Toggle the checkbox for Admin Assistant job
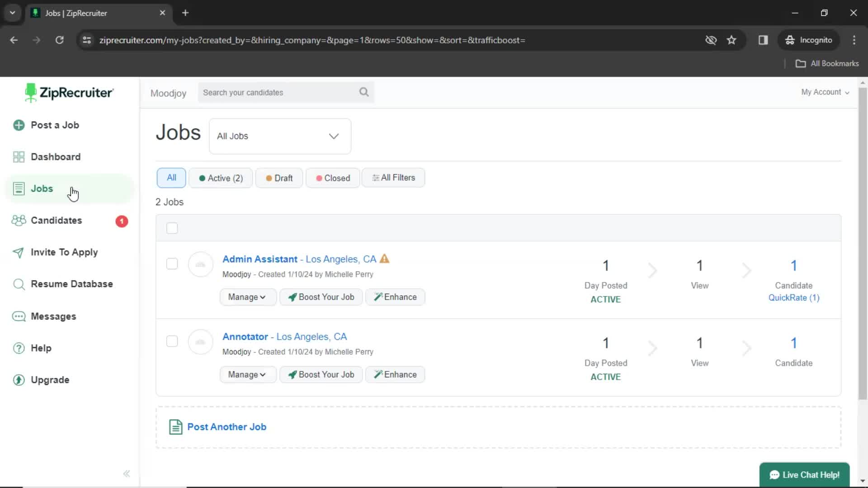This screenshot has height=488, width=868. tap(172, 263)
